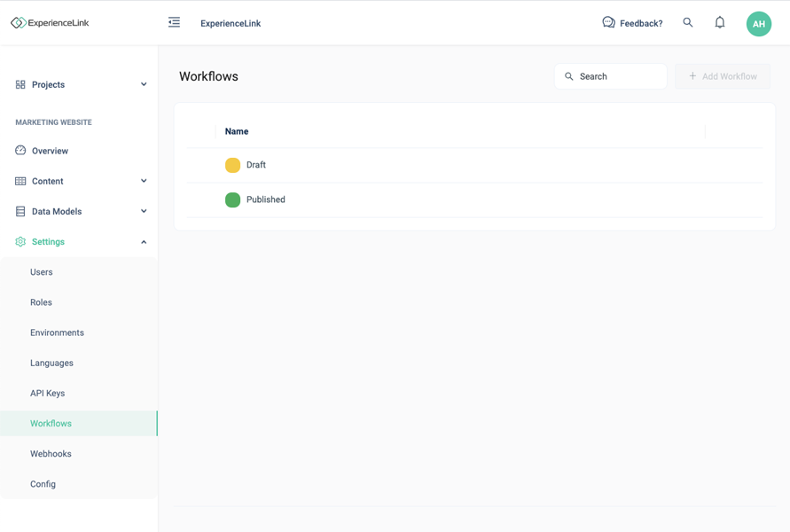
Task: Collapse the Settings section chevron
Action: point(144,242)
